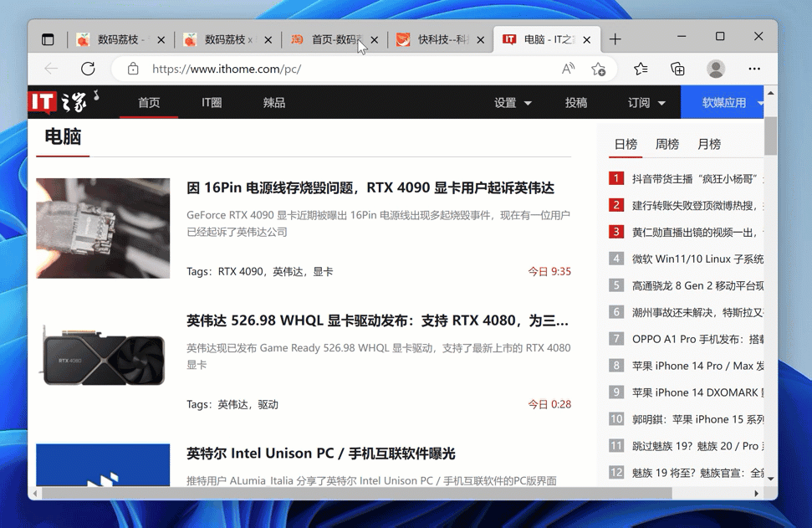Select the 月榜 ranking tab
This screenshot has width=812, height=528.
click(709, 144)
